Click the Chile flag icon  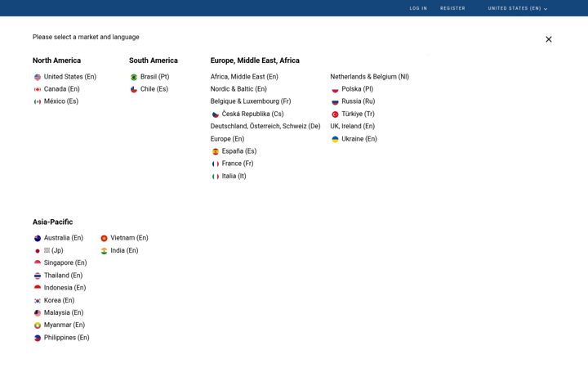point(134,89)
